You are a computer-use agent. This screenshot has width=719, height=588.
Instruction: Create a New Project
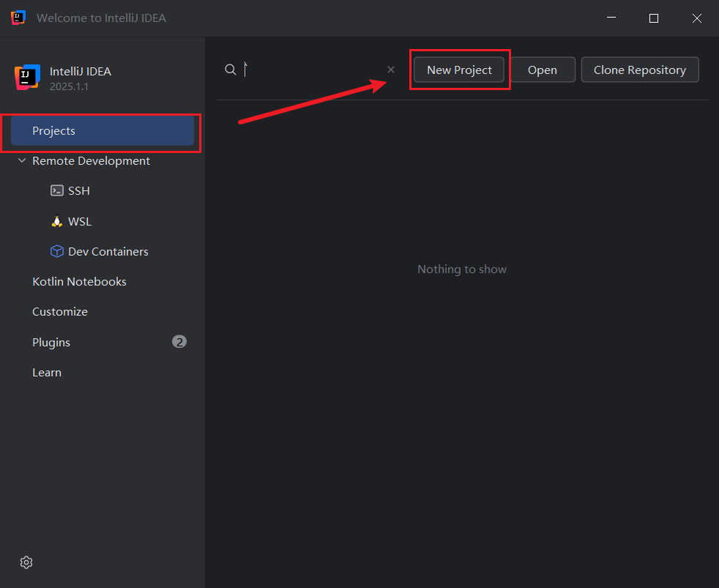(x=459, y=70)
